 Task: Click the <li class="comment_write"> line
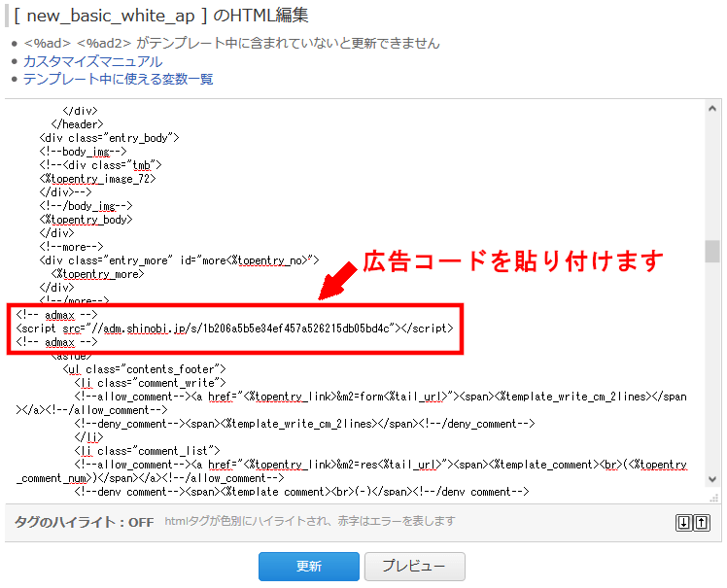tap(151, 383)
